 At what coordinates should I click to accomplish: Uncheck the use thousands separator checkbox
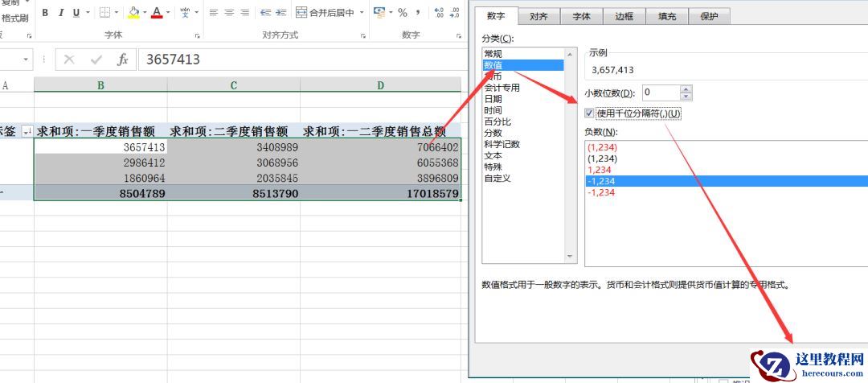(590, 113)
